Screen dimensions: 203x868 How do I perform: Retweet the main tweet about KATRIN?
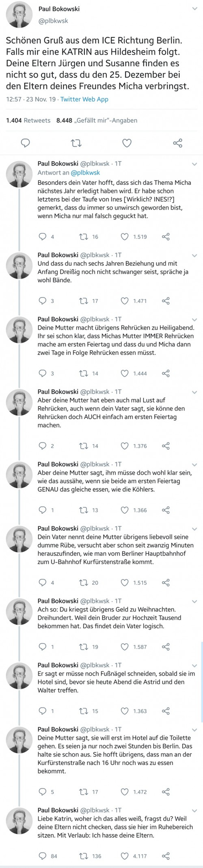[x=76, y=143]
